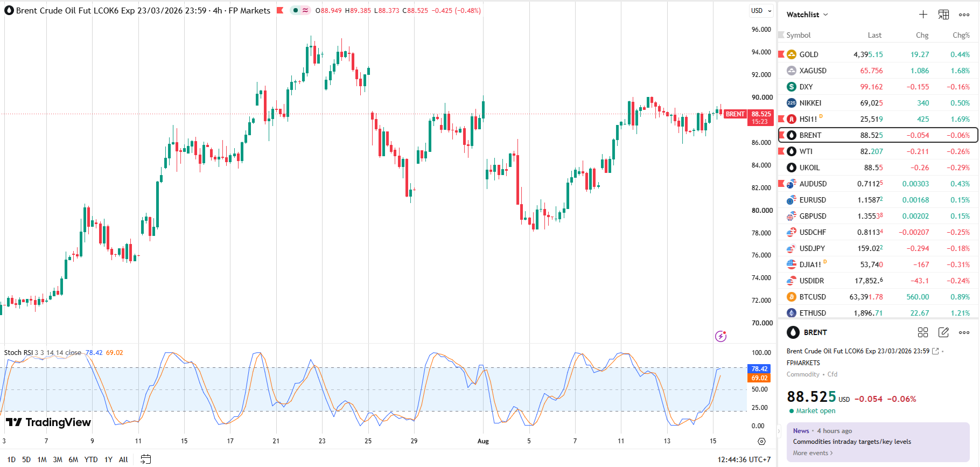Click the AUDUSD flag pair icon
The width and height of the screenshot is (980, 467).
(792, 184)
